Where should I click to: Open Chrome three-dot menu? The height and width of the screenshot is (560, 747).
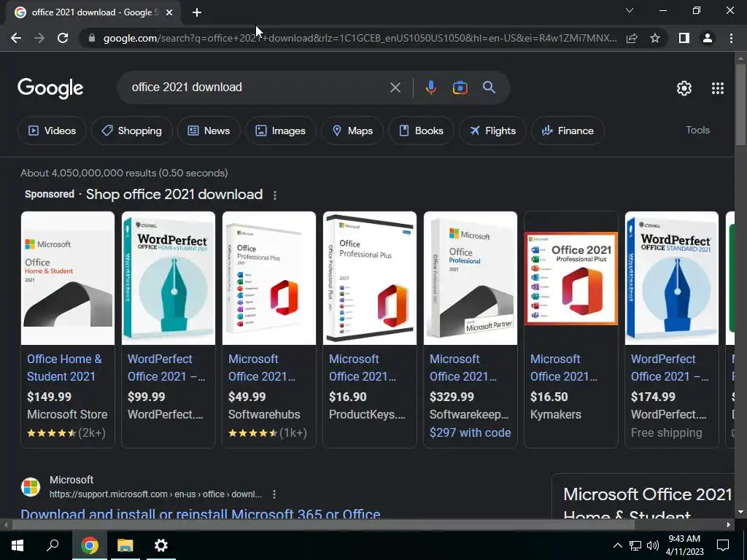731,38
